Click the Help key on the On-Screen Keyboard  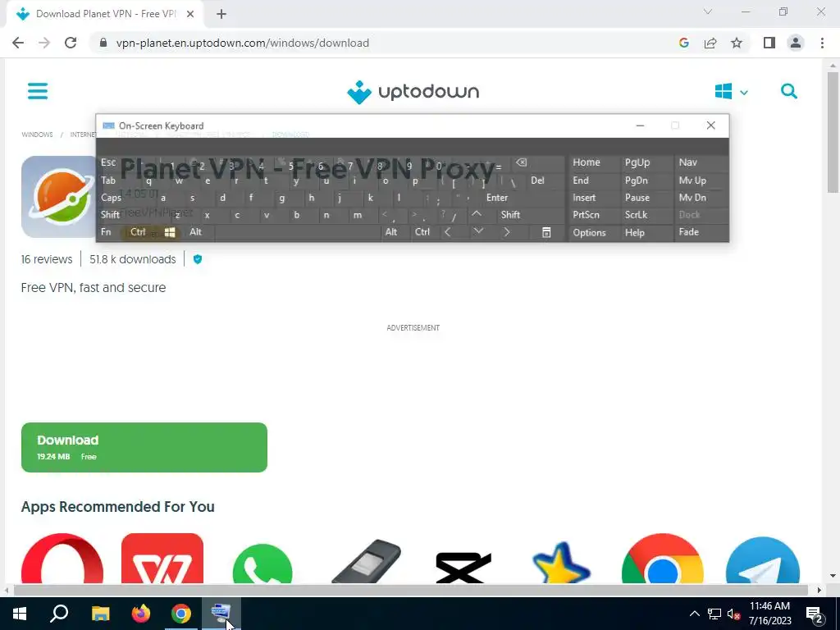click(x=634, y=232)
